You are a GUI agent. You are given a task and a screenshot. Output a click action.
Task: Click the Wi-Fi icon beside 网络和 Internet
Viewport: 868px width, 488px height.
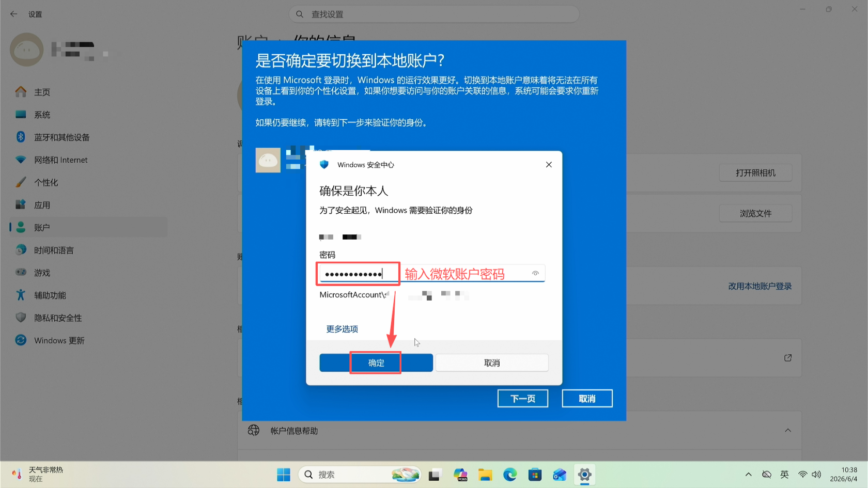(21, 160)
